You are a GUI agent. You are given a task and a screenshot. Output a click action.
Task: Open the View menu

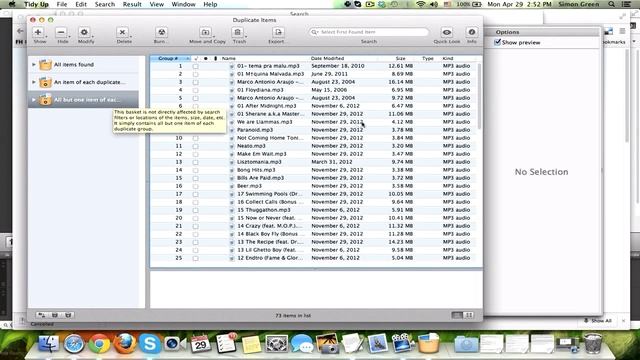pyautogui.click(x=156, y=4)
